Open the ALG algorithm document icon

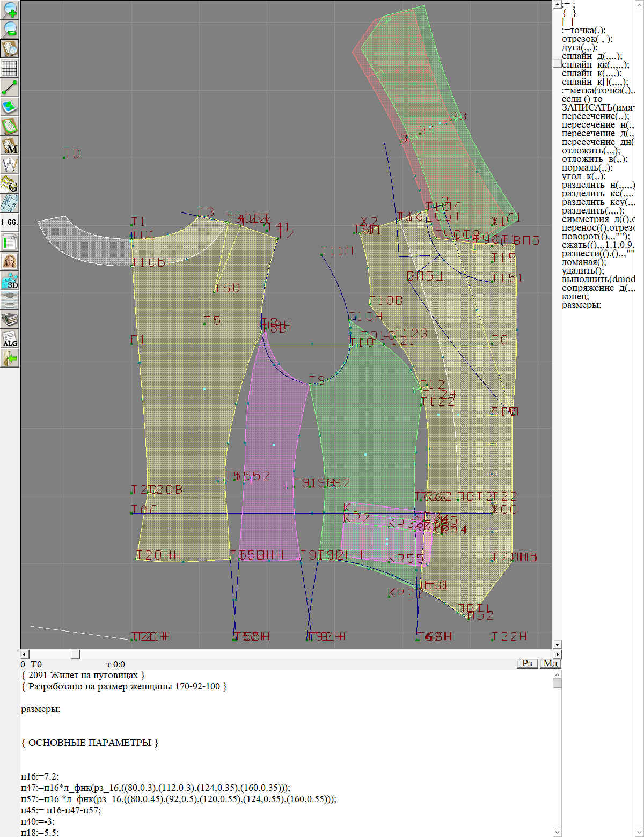click(10, 339)
